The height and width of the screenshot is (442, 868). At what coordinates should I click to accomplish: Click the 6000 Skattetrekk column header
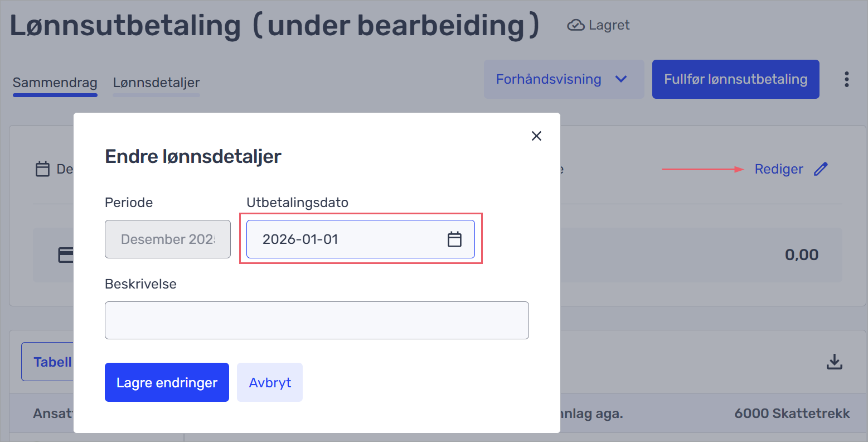coord(792,414)
